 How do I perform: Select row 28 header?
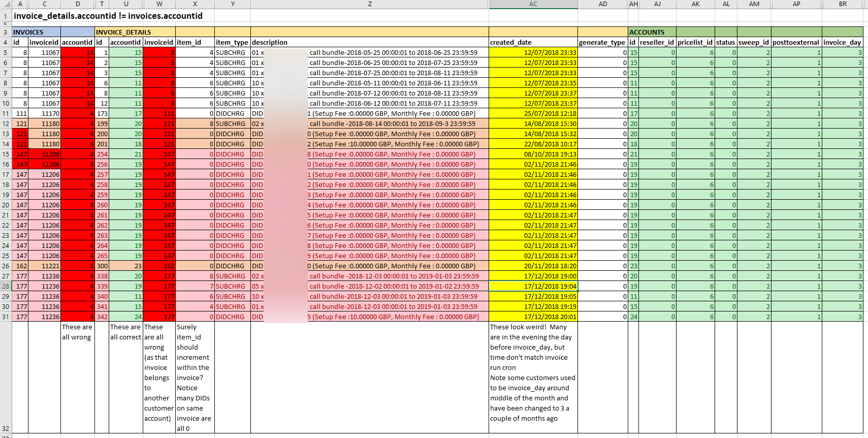6,286
